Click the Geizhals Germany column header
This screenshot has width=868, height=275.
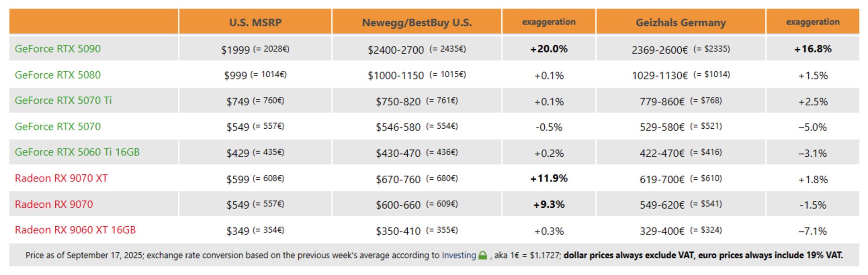coord(681,22)
